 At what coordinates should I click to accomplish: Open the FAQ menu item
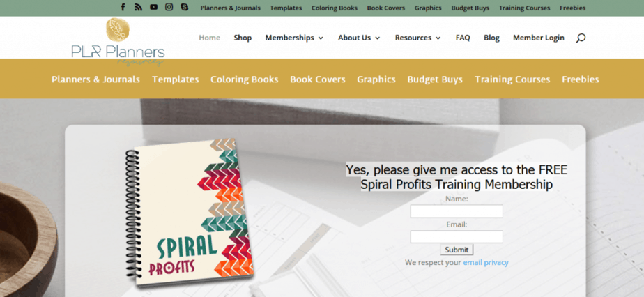click(x=463, y=38)
